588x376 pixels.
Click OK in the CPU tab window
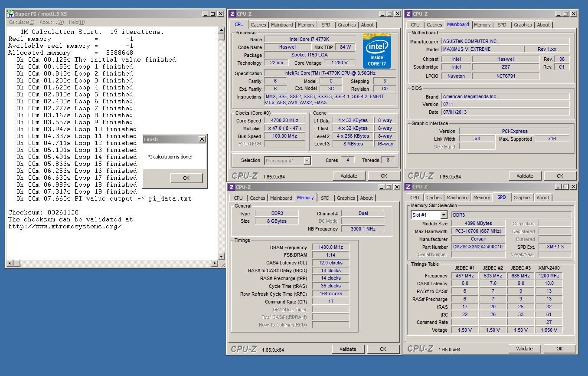point(384,176)
